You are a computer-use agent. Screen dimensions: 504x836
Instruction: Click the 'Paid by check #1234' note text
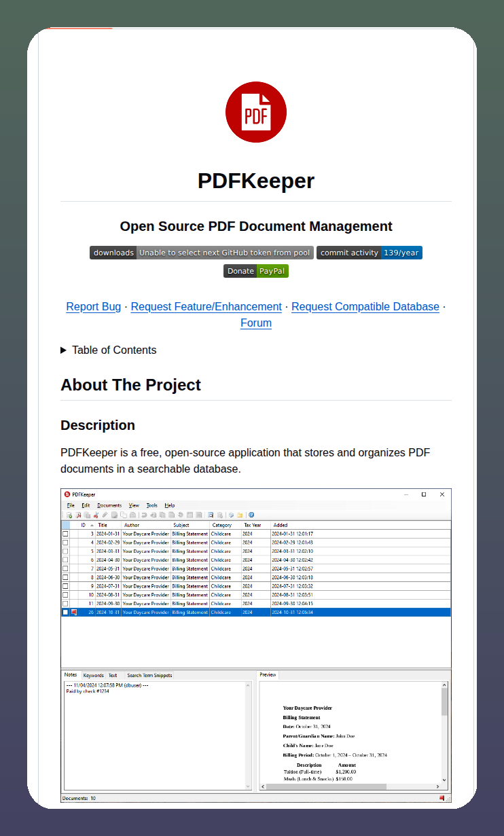click(x=87, y=691)
